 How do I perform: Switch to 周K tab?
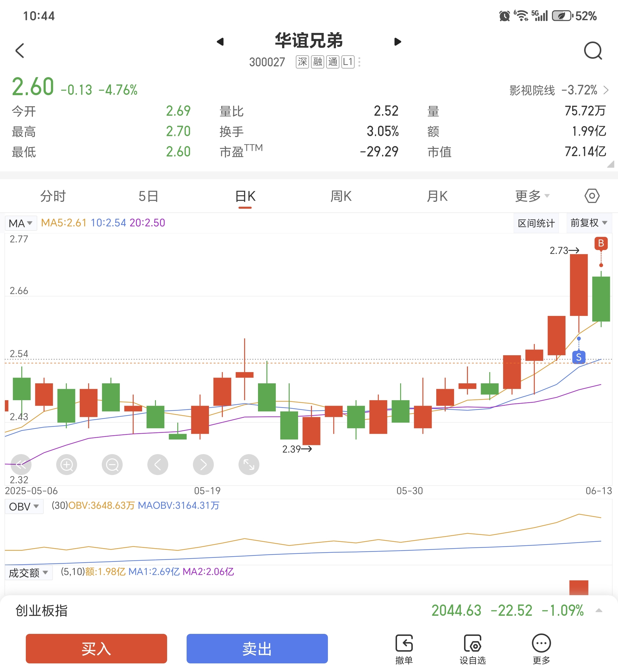[x=341, y=196]
